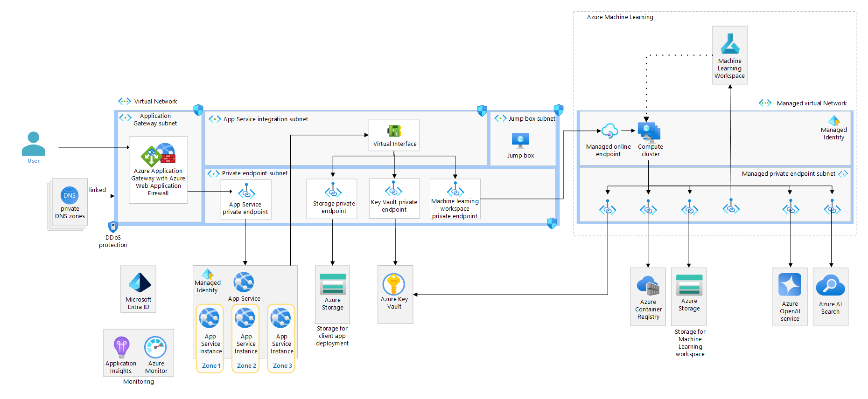Image resolution: width=868 pixels, height=399 pixels.
Task: Select the App Service globe icon
Action: pos(244,282)
